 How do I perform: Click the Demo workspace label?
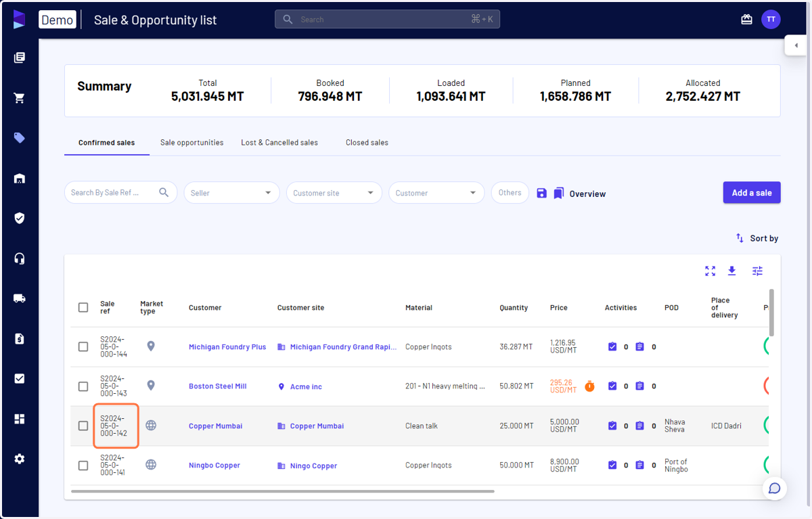57,20
